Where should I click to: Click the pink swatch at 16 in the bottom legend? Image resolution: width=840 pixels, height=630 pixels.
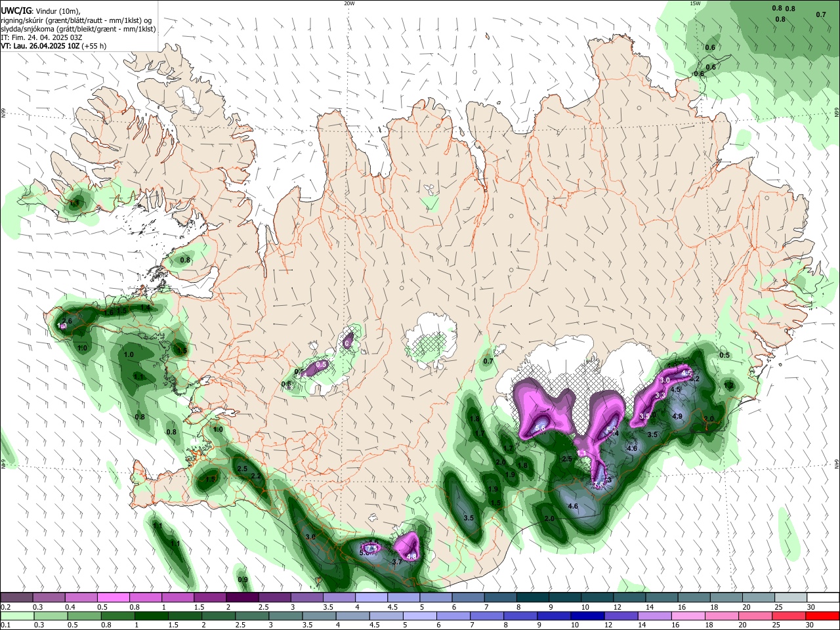coord(688,616)
